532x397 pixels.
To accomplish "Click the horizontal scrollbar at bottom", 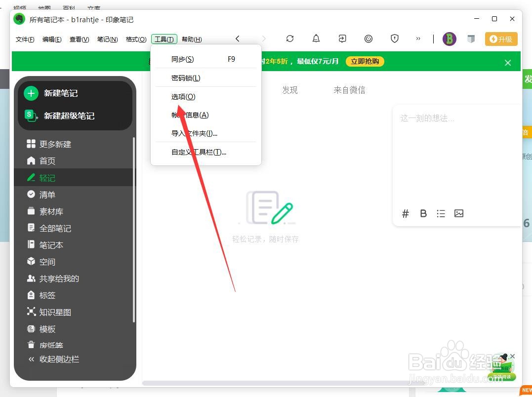I will coord(283,383).
